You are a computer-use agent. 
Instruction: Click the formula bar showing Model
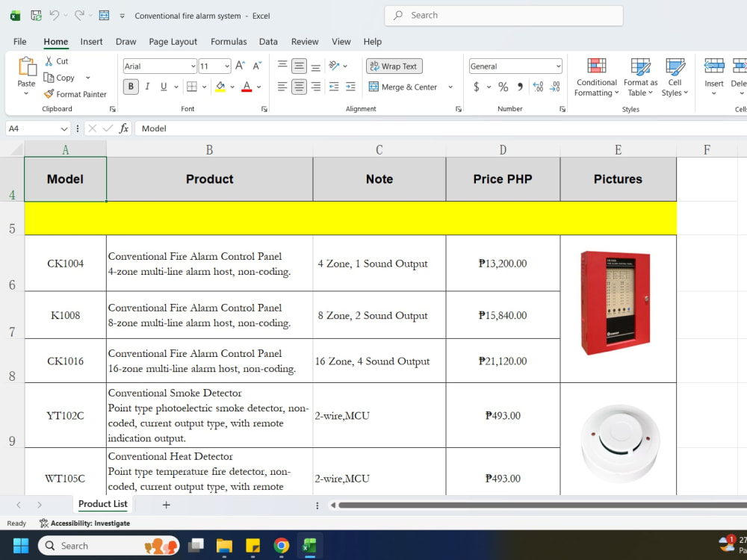(441, 128)
